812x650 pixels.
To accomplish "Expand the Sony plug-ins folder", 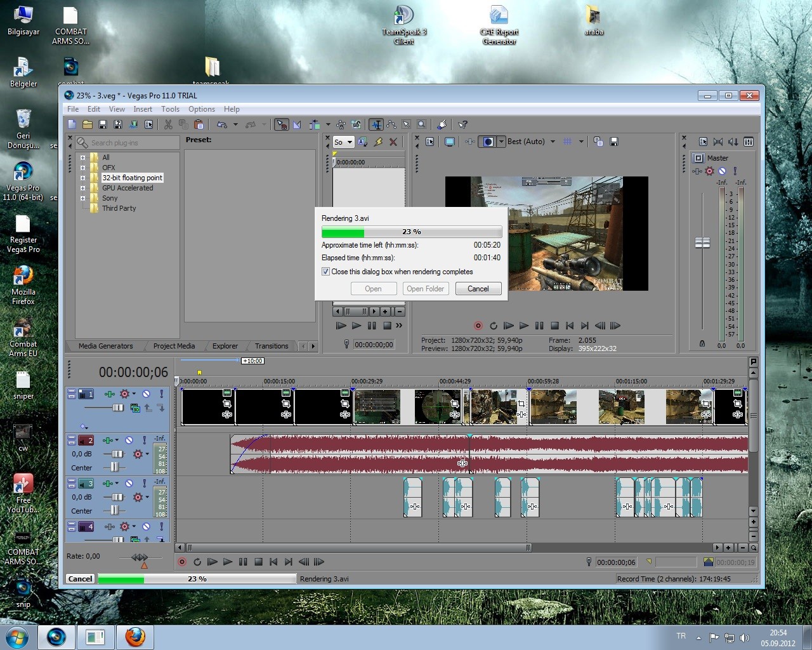I will [x=82, y=198].
